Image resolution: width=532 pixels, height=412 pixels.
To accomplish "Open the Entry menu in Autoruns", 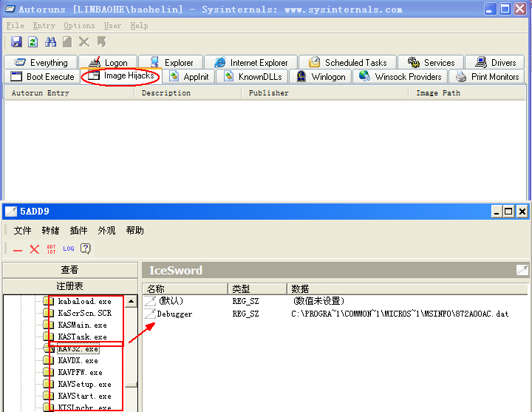I will tap(44, 25).
